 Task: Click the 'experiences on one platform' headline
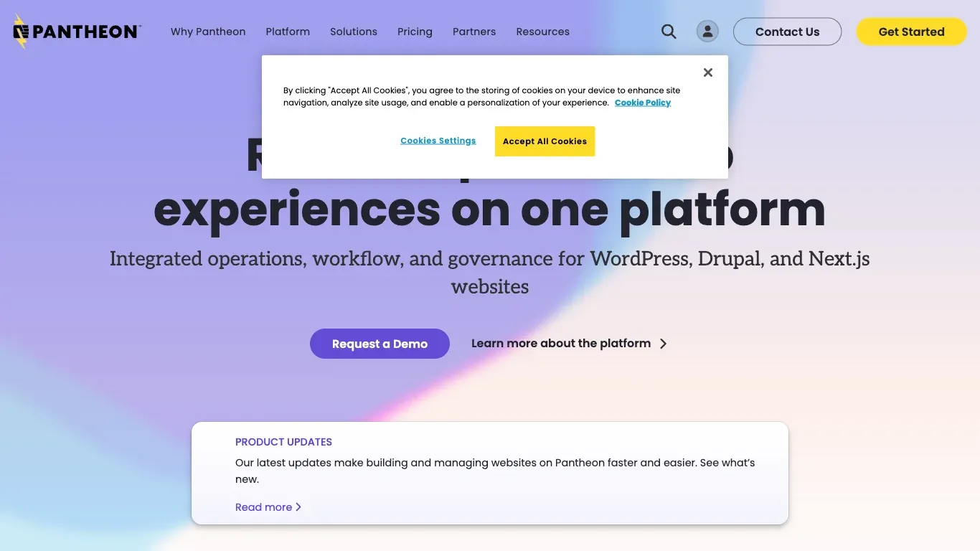pos(489,209)
